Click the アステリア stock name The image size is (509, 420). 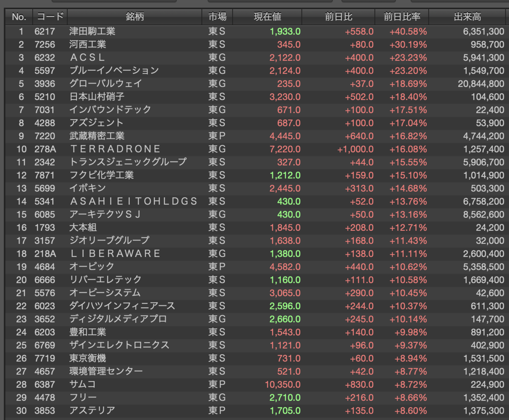point(92,410)
